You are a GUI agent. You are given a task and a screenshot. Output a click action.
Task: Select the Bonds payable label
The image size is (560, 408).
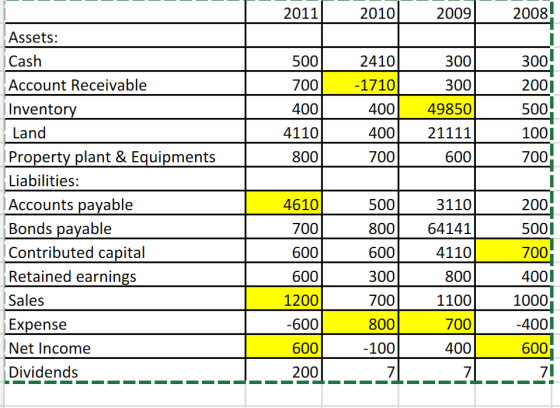pyautogui.click(x=125, y=227)
